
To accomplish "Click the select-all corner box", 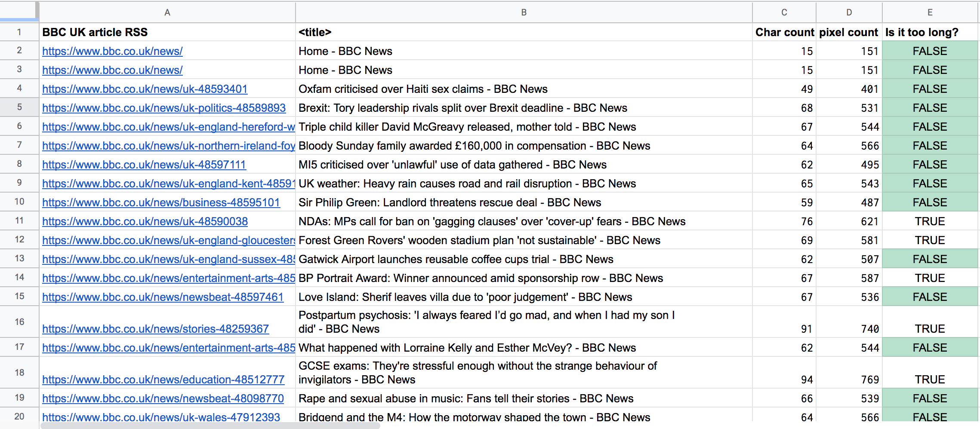I will (19, 11).
